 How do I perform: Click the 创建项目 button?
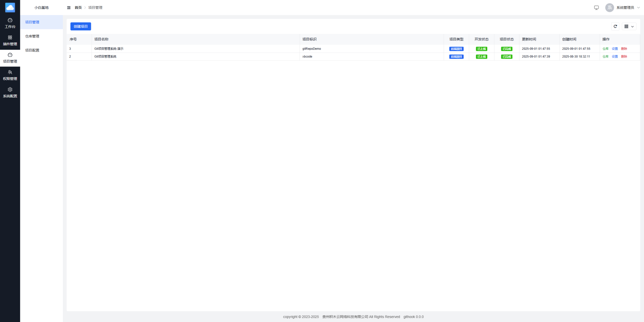point(80,26)
